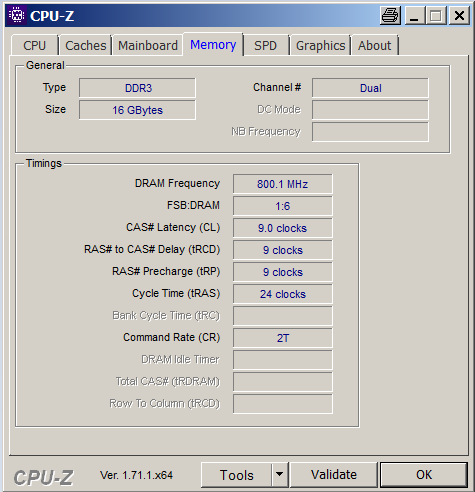Image resolution: width=475 pixels, height=492 pixels.
Task: Click the CAS# Latency (CL) label
Action: [173, 227]
